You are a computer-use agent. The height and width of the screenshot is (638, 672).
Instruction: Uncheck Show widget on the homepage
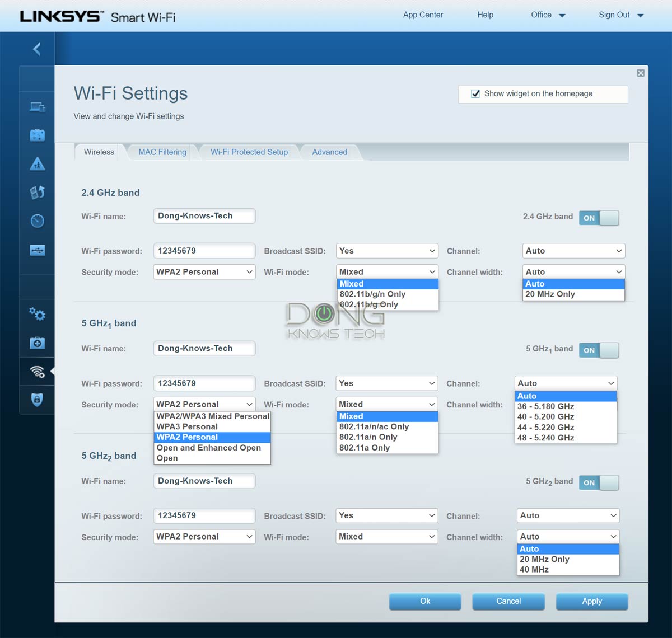pyautogui.click(x=475, y=94)
